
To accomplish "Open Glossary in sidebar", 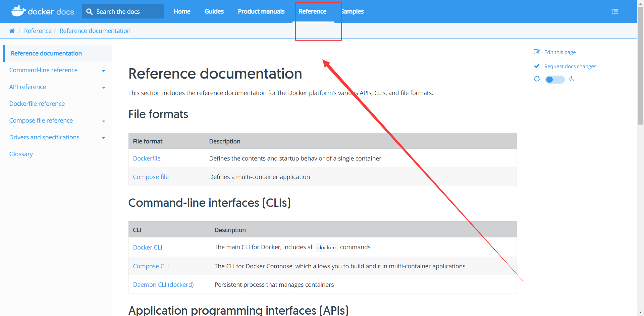I will click(x=21, y=154).
